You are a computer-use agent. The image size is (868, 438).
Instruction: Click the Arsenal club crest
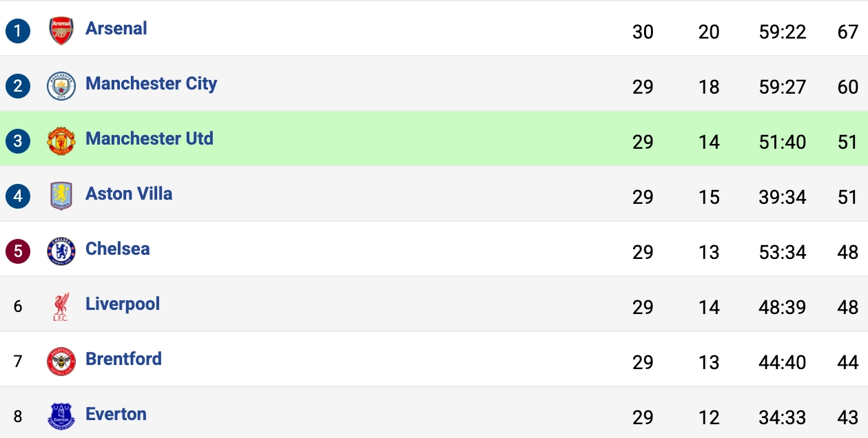click(61, 31)
